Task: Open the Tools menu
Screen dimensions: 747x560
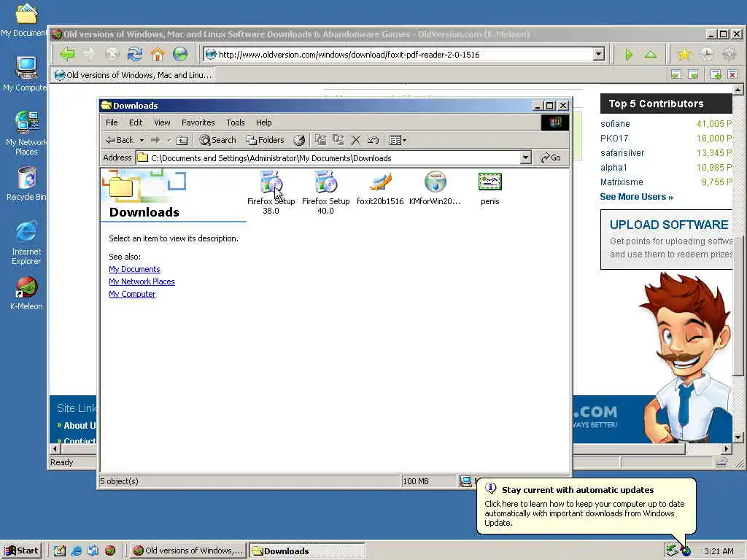Action: tap(236, 122)
